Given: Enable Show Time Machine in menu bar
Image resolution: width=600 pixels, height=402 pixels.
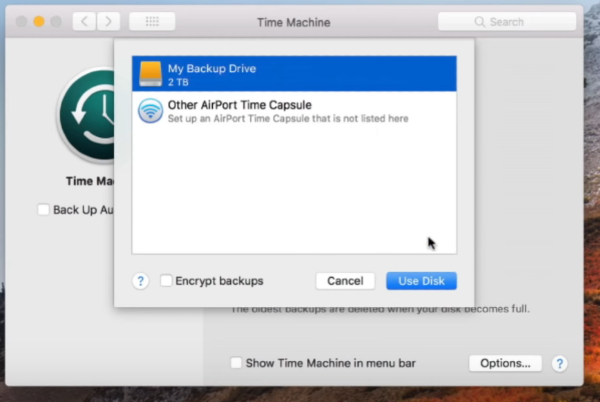Looking at the screenshot, I should [x=236, y=363].
